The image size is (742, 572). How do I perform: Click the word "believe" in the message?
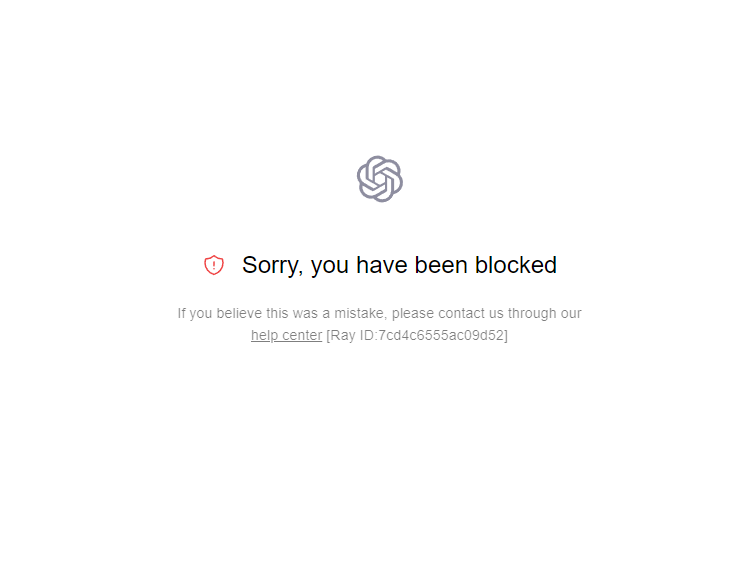[239, 313]
